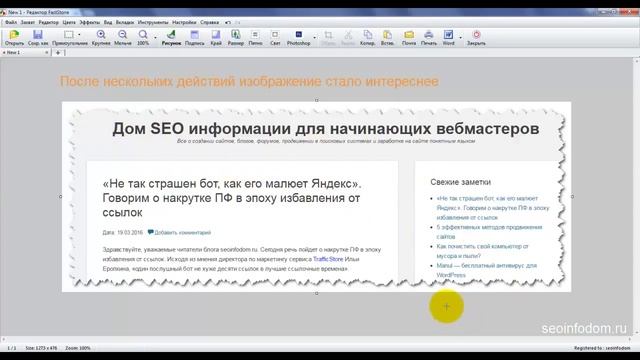Click the Traffic Store link in the image
Viewport: 640px width, 360px height.
click(x=328, y=259)
